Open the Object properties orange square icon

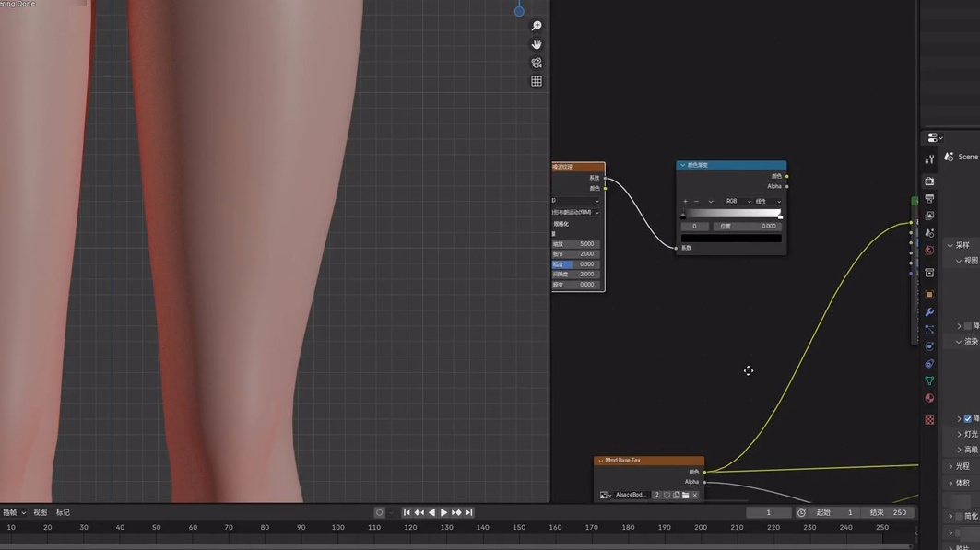pos(929,295)
